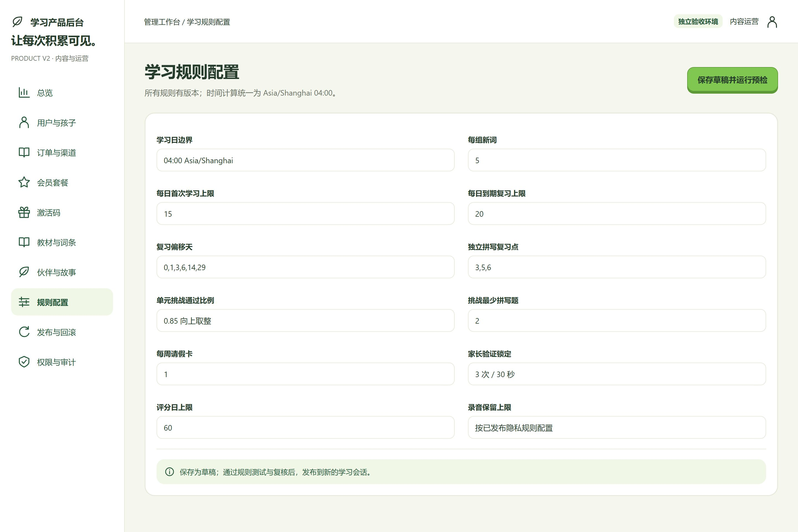Click the bar chart icon next to 总览

pyautogui.click(x=24, y=92)
